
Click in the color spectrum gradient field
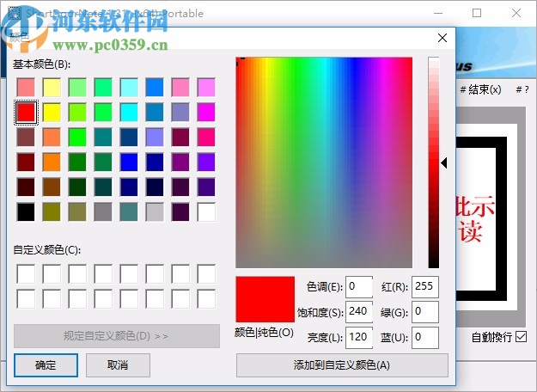tap(324, 162)
